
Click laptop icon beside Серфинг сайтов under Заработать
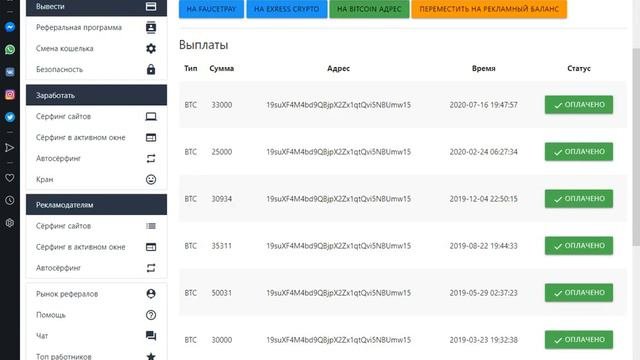(x=151, y=117)
